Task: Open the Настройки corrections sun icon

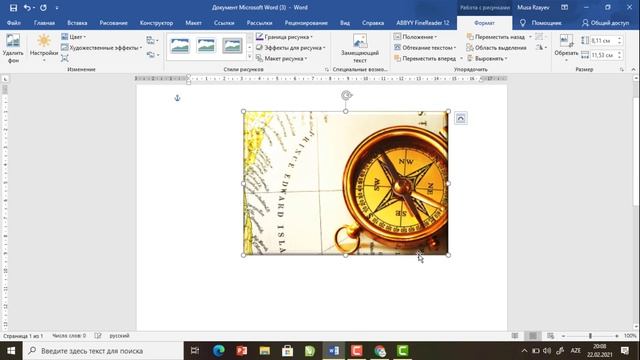Action: [x=44, y=48]
